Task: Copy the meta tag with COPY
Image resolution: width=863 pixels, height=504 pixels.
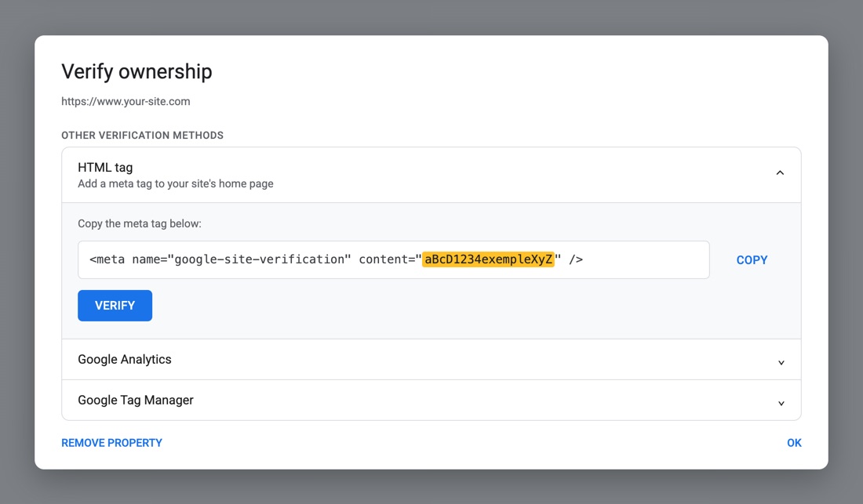Action: [x=752, y=260]
